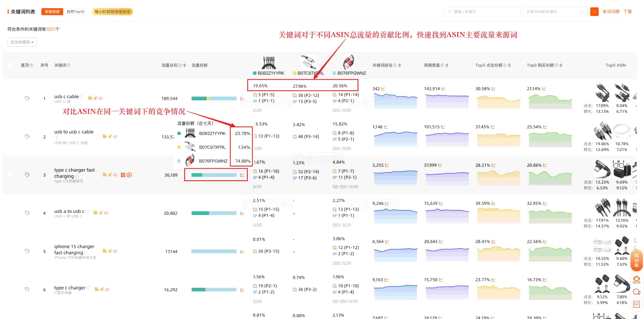Check the row checkbox for type c charger fast charging
This screenshot has width=644, height=319.
pos(10,174)
